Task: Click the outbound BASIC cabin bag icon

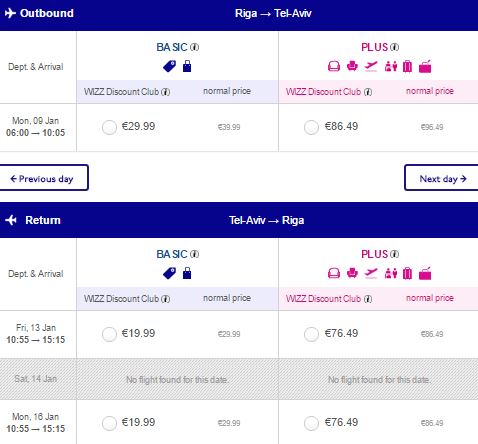Action: click(187, 66)
